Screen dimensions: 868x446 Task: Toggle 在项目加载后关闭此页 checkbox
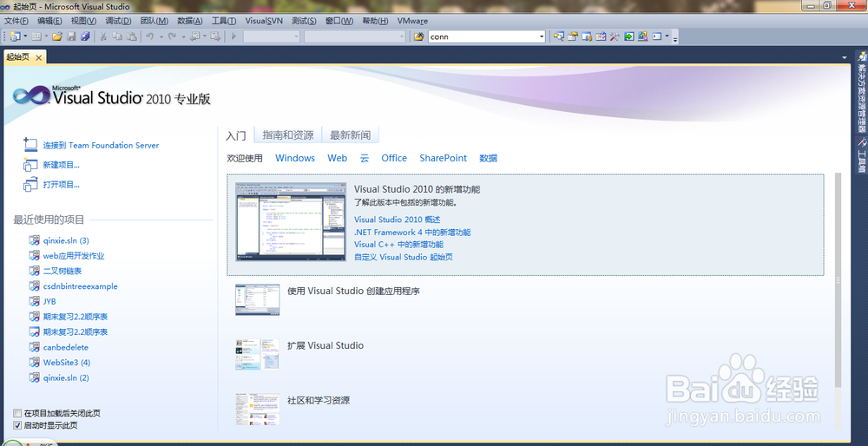(17, 413)
